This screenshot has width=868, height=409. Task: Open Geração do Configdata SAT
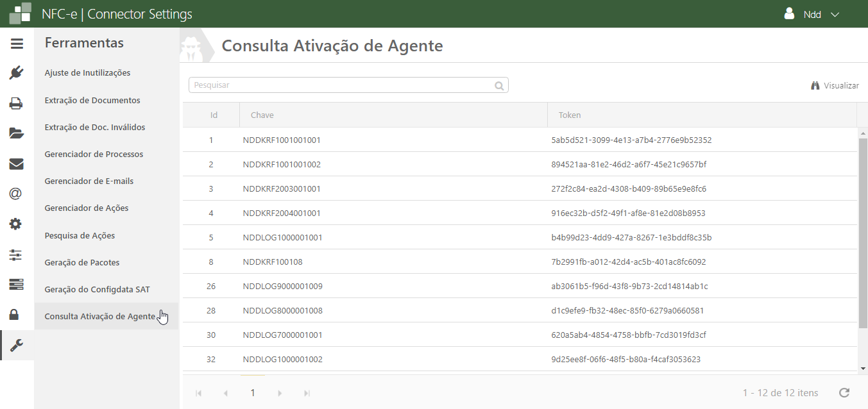[97, 290]
